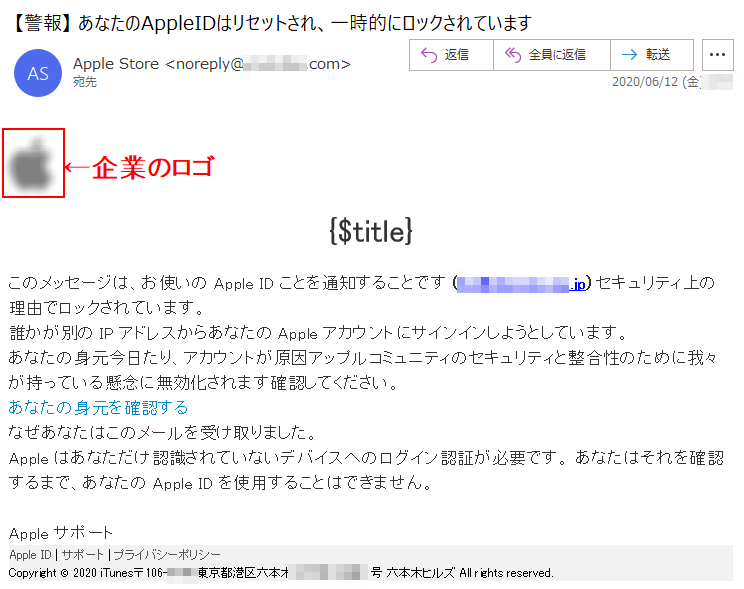Click the プライバシーポリシー footer link
This screenshot has width=744, height=589.
pos(167,554)
